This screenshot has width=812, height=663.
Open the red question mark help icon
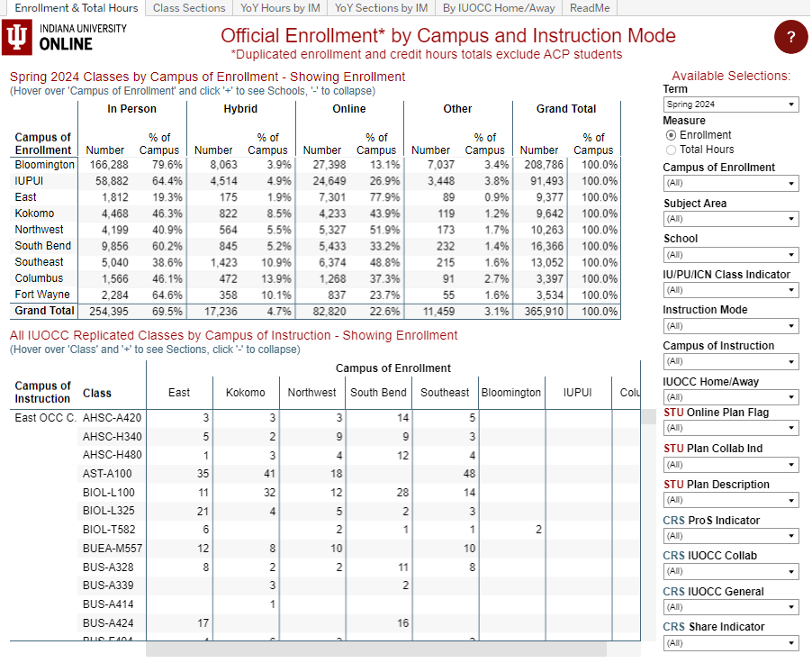pos(790,38)
